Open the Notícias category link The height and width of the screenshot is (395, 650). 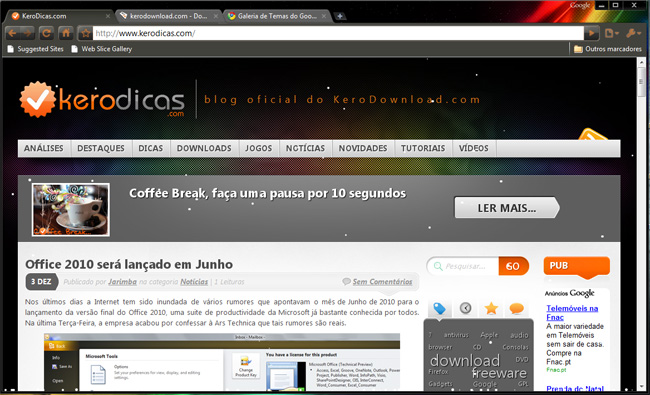point(194,282)
